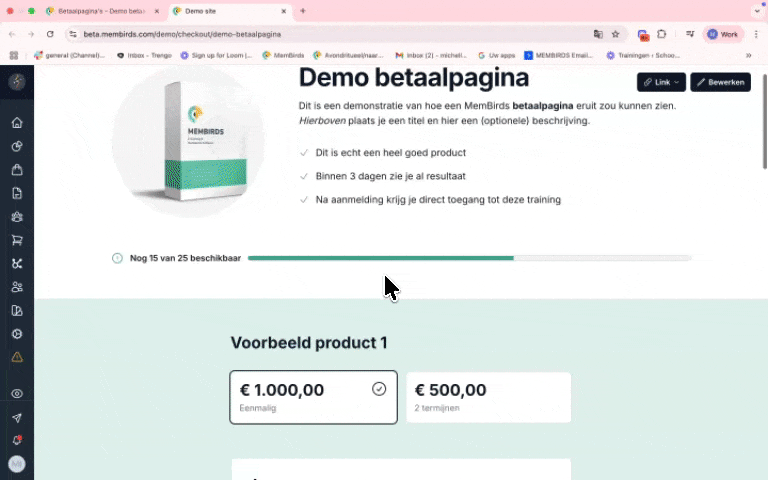Open the user avatar at sidebar bottom
Image resolution: width=768 pixels, height=480 pixels.
point(17,464)
